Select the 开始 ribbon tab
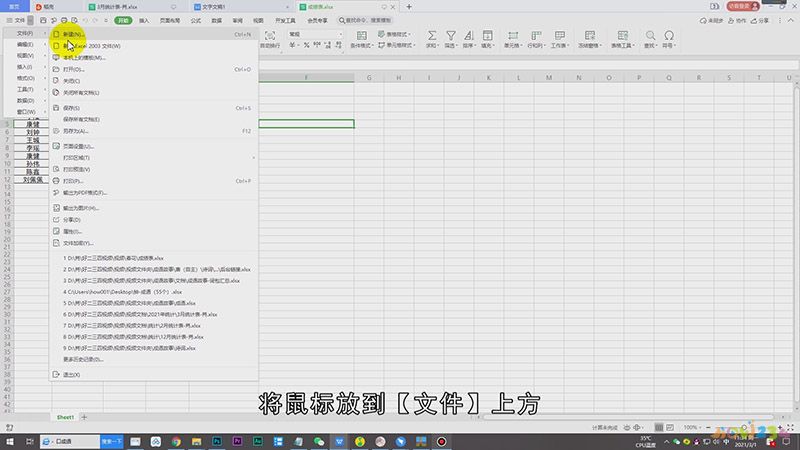Viewport: 800px width, 450px height. point(123,20)
